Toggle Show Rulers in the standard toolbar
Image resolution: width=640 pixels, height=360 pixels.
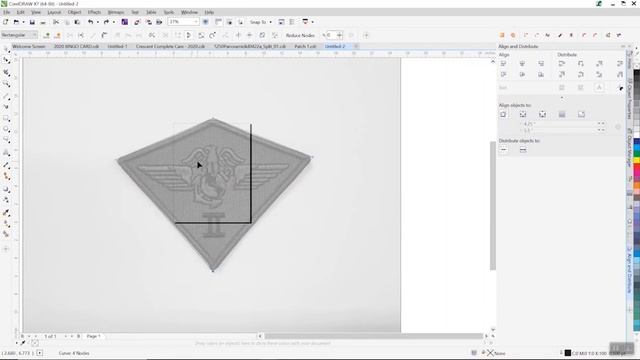click(x=218, y=22)
